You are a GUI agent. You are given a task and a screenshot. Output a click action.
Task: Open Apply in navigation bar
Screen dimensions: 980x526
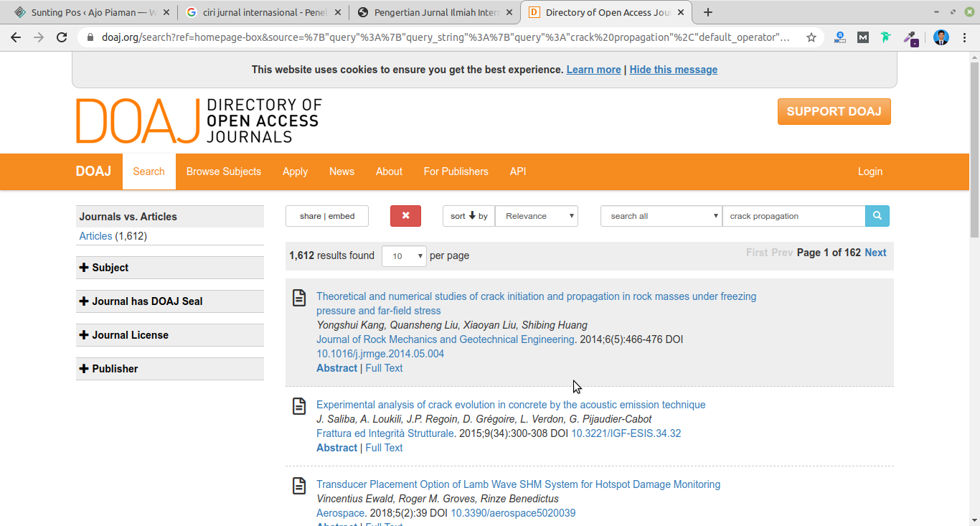coord(295,172)
